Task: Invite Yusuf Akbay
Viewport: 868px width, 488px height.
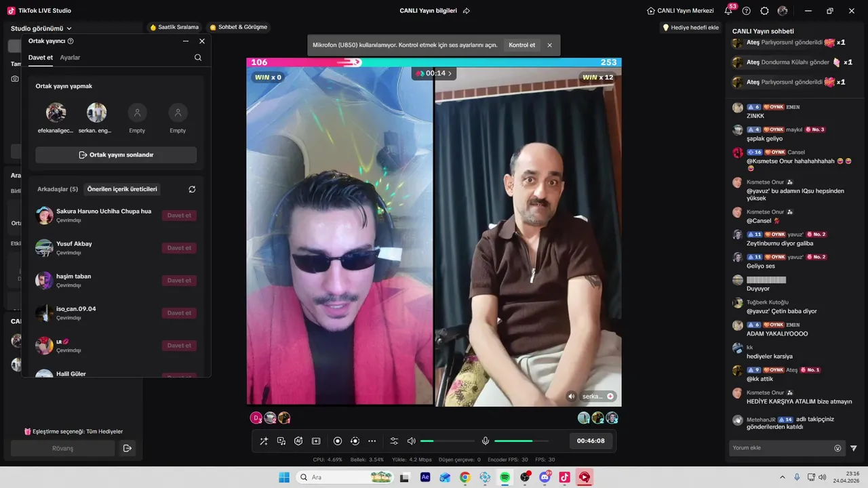Action: pyautogui.click(x=179, y=248)
